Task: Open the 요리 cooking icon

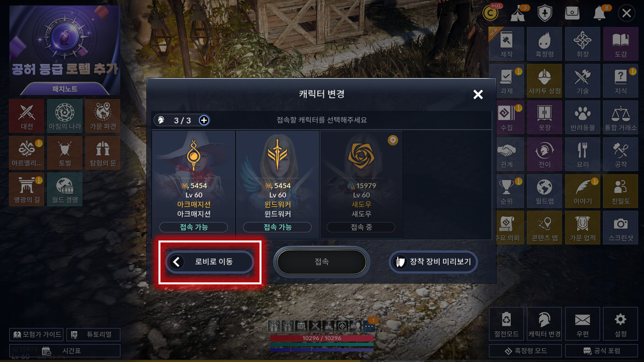Action: coord(582,154)
